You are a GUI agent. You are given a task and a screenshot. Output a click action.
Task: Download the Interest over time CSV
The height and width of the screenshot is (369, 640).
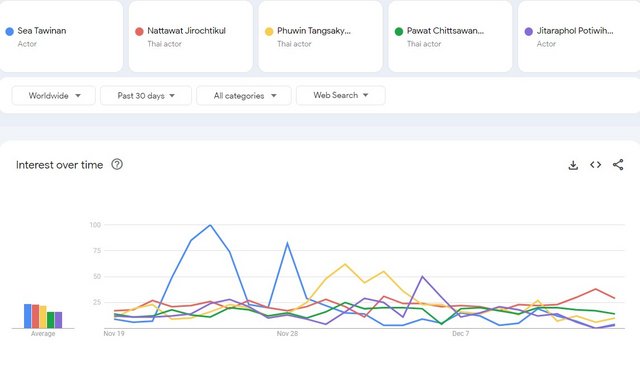pos(573,165)
